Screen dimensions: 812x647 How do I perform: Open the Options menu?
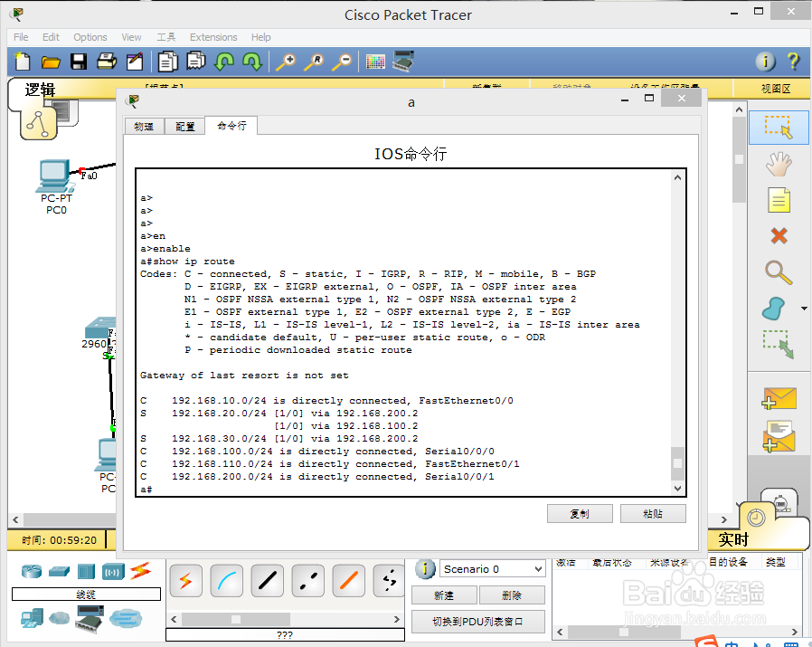point(90,37)
